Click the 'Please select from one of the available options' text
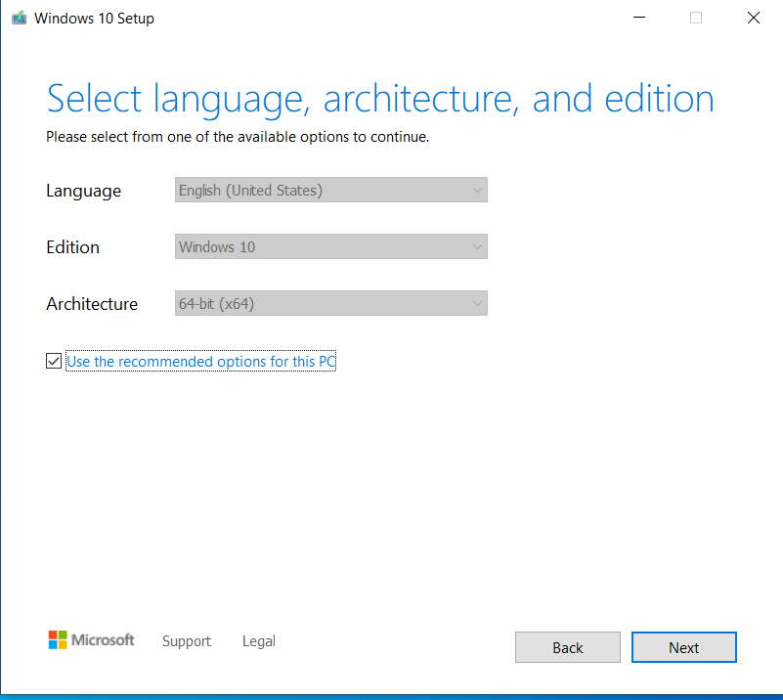Screen dimensions: 783x700 pyautogui.click(x=238, y=137)
